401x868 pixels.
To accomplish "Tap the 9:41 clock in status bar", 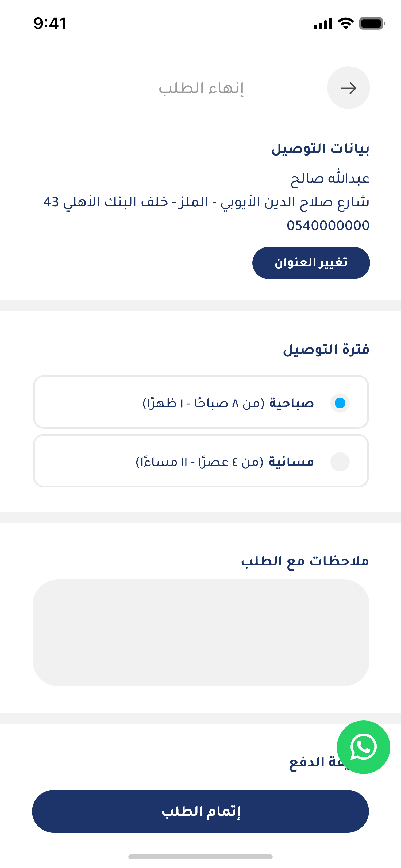I will coord(50,24).
